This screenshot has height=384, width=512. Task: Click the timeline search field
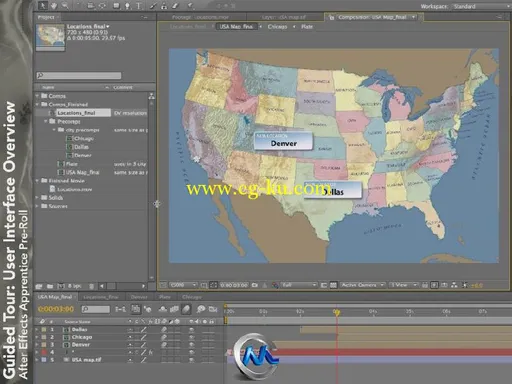(95, 309)
